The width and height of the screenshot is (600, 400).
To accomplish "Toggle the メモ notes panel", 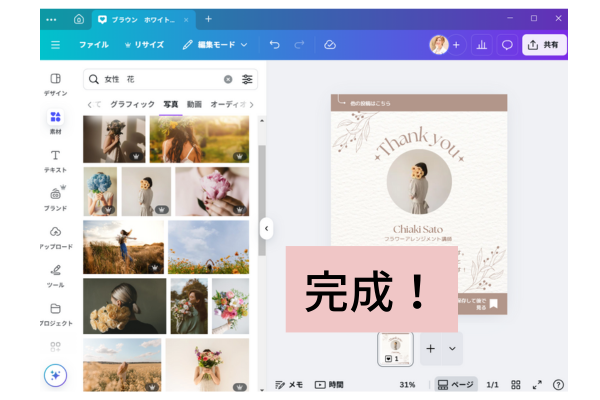I will click(289, 384).
